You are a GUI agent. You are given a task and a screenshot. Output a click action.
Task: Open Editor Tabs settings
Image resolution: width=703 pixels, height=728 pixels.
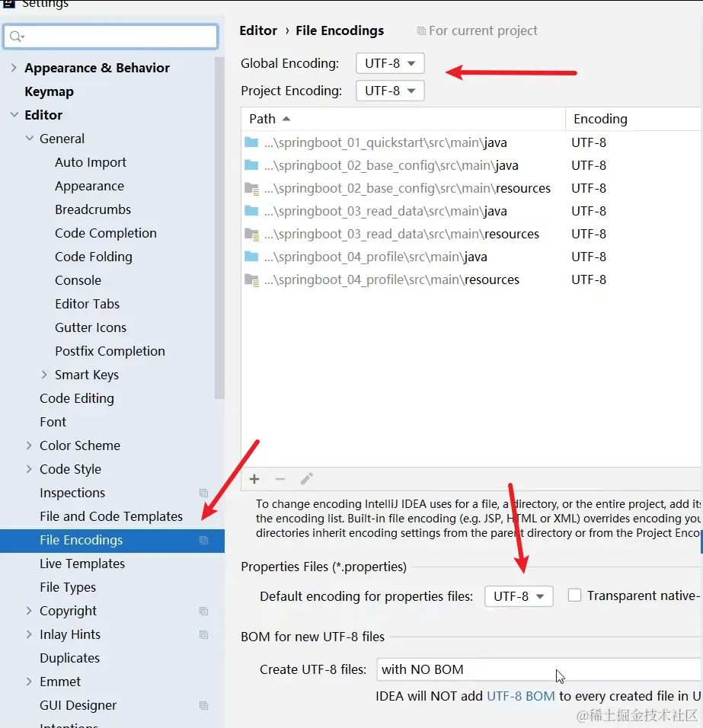[x=88, y=304]
